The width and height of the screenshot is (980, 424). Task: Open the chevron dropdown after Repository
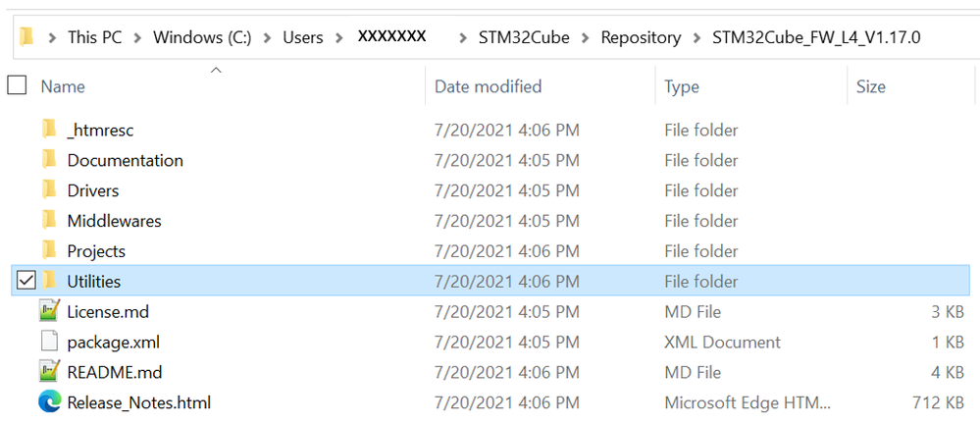(697, 37)
